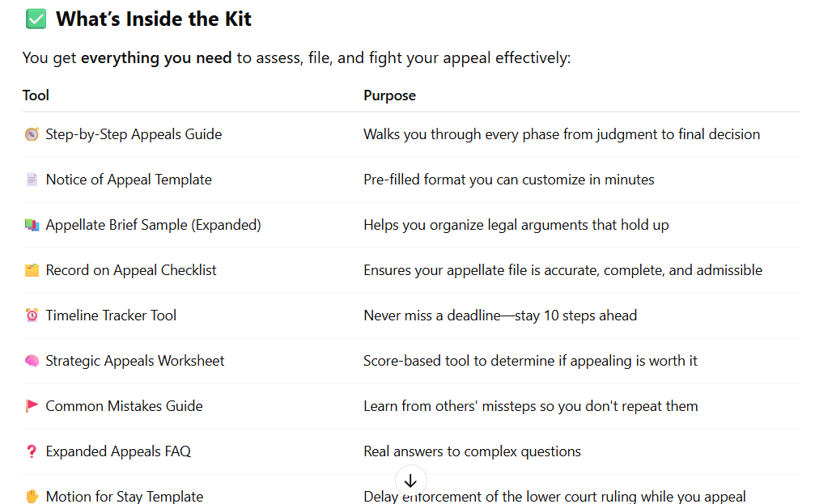Click the red flag icon beside Common Mistakes
815x504 pixels.
[32, 406]
